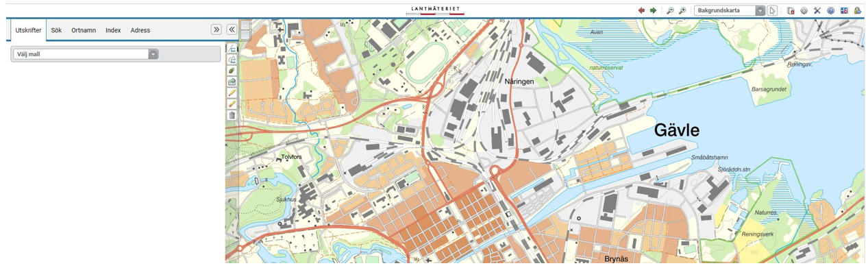Switch language using the flag icon
Image resolution: width=868 pixels, height=268 pixels.
[x=844, y=10]
